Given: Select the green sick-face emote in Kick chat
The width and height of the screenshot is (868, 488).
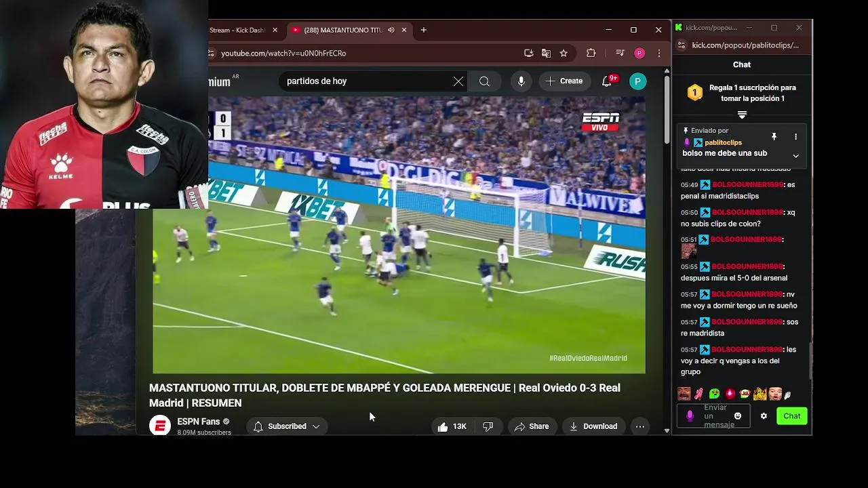Looking at the screenshot, I should point(715,394).
